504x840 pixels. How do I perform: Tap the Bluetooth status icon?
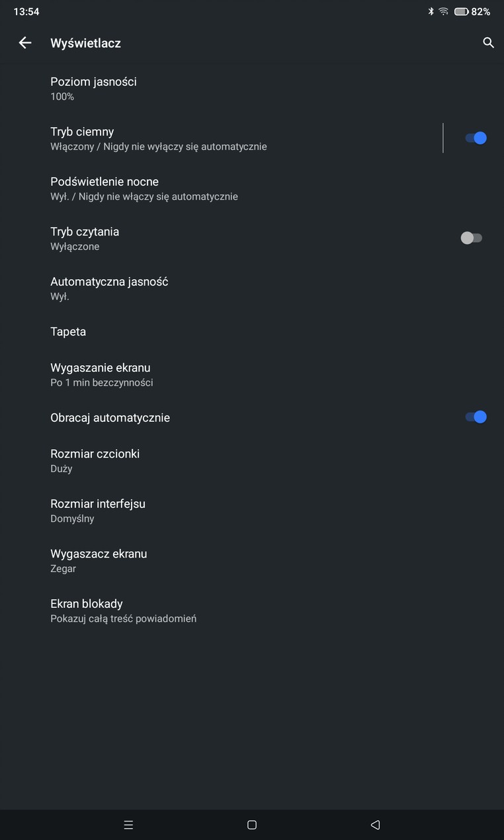[430, 12]
